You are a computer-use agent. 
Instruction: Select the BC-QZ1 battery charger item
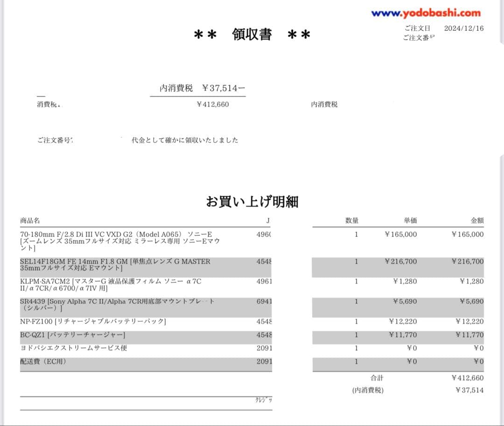tap(72, 335)
